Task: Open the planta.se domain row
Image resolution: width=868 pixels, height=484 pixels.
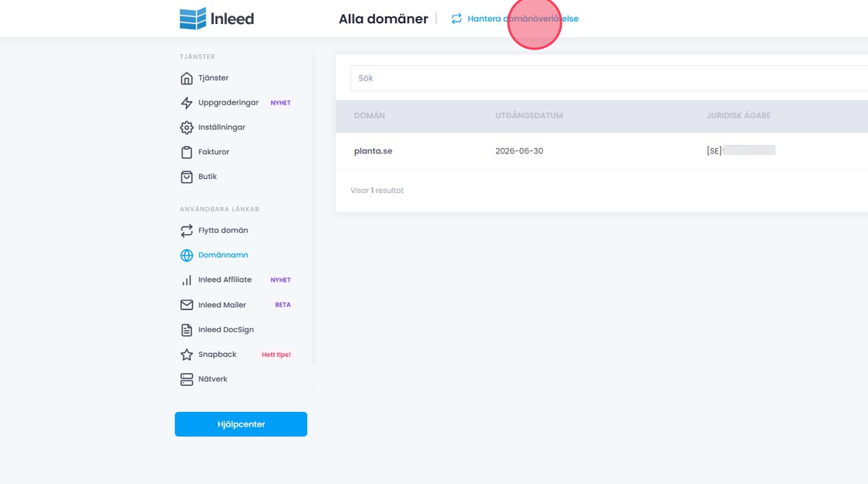Action: click(x=374, y=151)
